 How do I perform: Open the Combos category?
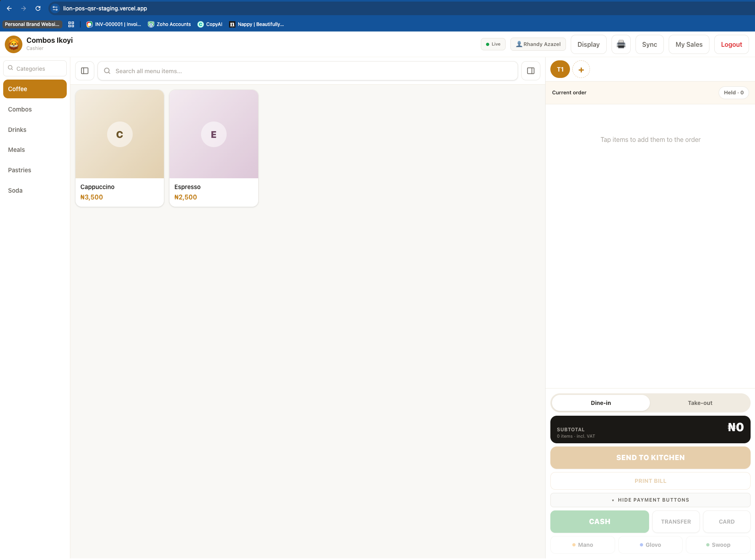[35, 109]
